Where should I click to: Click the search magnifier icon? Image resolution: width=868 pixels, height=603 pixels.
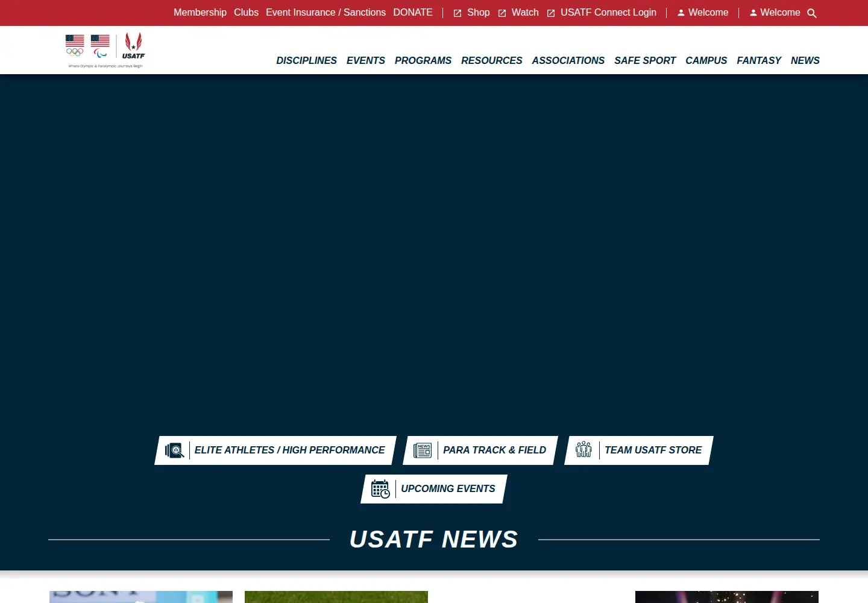pos(812,13)
